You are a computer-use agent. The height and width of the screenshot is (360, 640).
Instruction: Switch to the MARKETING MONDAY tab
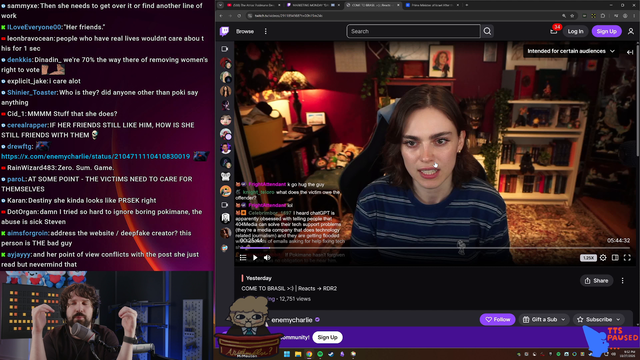313,5
